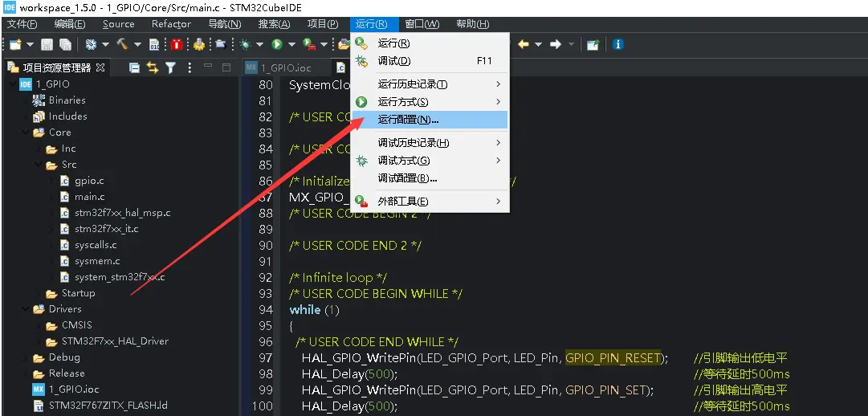Open 运行历史记录(T) submenu
Screen dimensions: 868x416
[x=430, y=84]
